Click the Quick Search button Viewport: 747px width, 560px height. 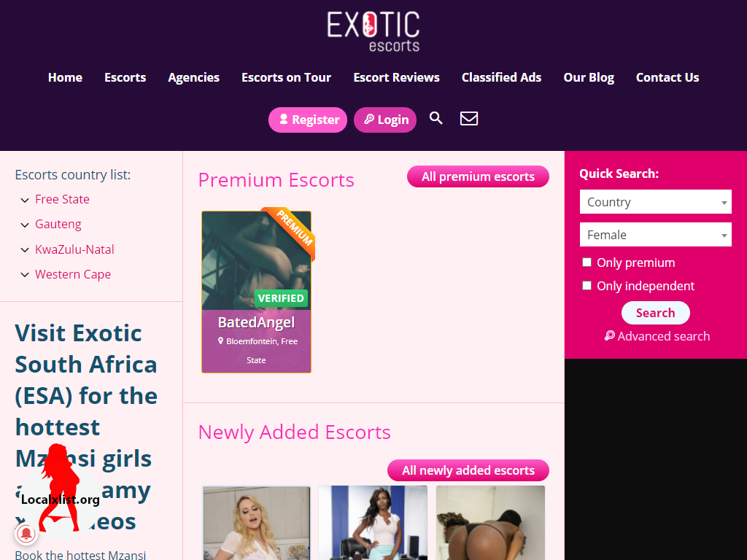coord(656,313)
